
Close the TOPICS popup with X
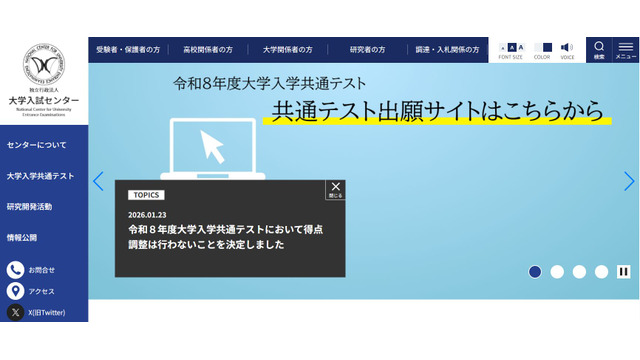pyautogui.click(x=336, y=190)
